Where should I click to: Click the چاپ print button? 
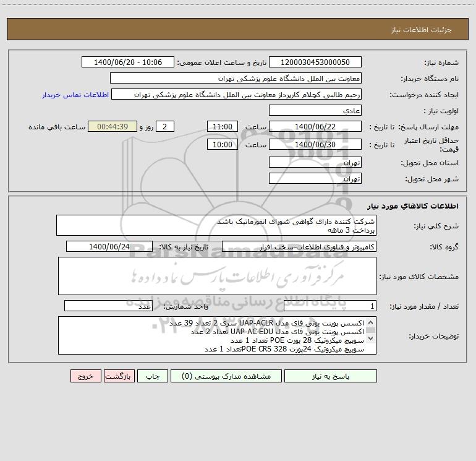(153, 376)
